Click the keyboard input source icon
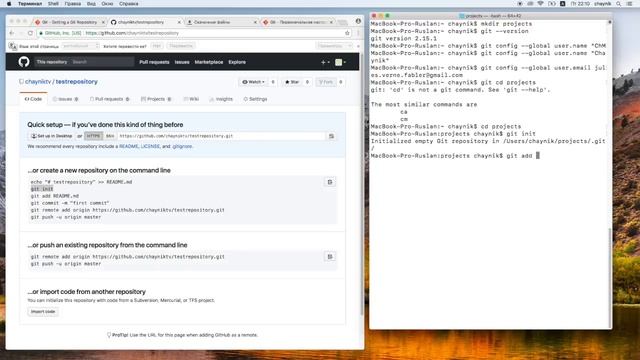This screenshot has width=640, height=360. coord(562,4)
